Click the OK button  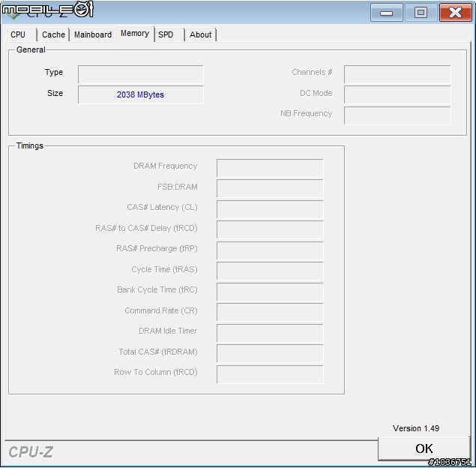pyautogui.click(x=424, y=448)
